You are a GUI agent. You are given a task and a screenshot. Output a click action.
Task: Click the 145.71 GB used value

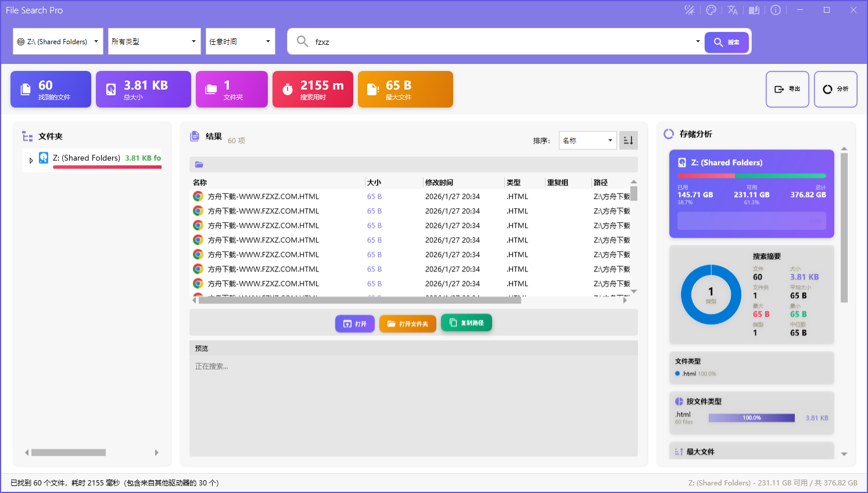click(x=695, y=195)
